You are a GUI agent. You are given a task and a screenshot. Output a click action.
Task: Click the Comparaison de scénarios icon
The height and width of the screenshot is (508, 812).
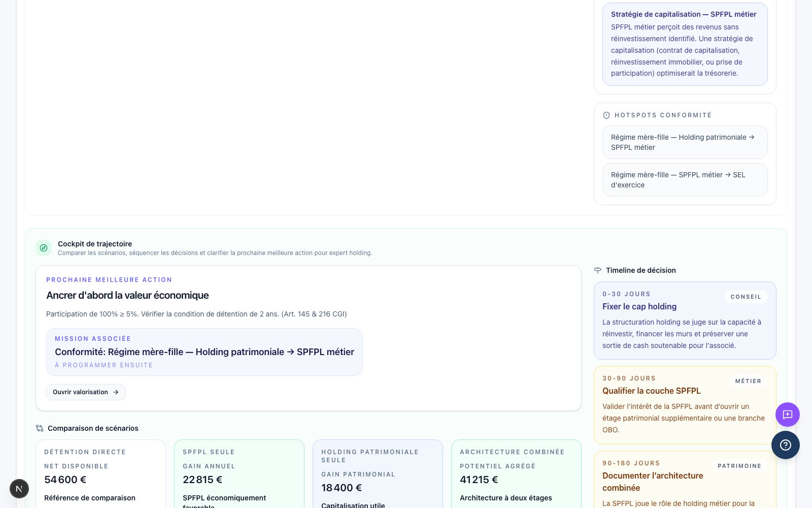tap(40, 428)
